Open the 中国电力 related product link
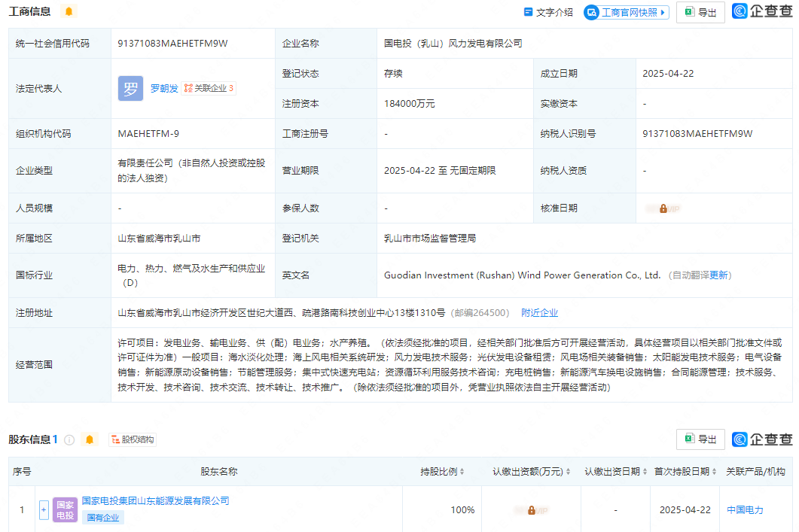The width and height of the screenshot is (799, 532). pos(745,510)
